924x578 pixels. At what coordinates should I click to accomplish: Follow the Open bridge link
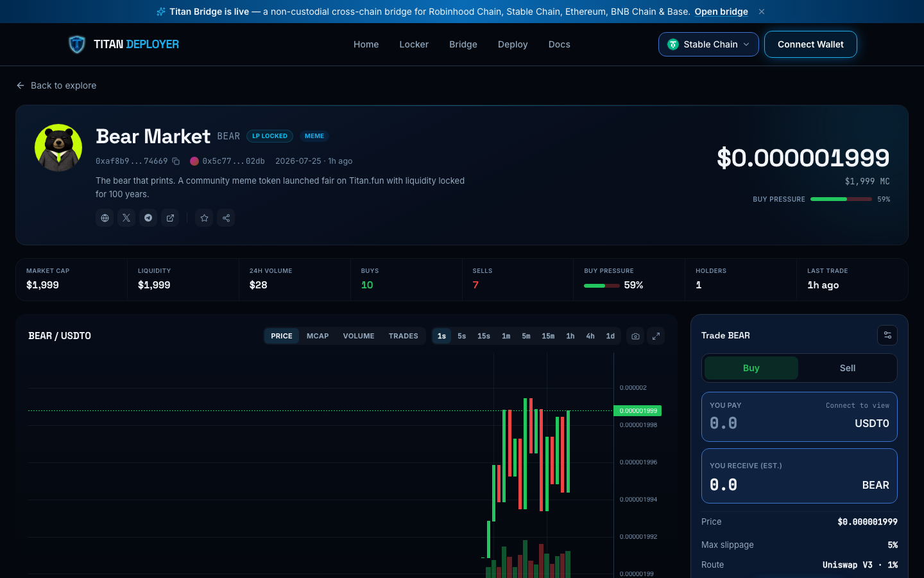point(721,12)
